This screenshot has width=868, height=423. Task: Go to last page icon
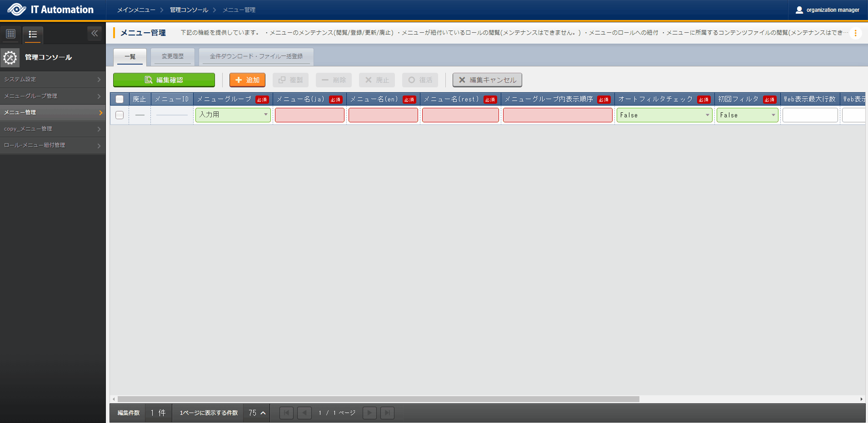click(x=387, y=413)
